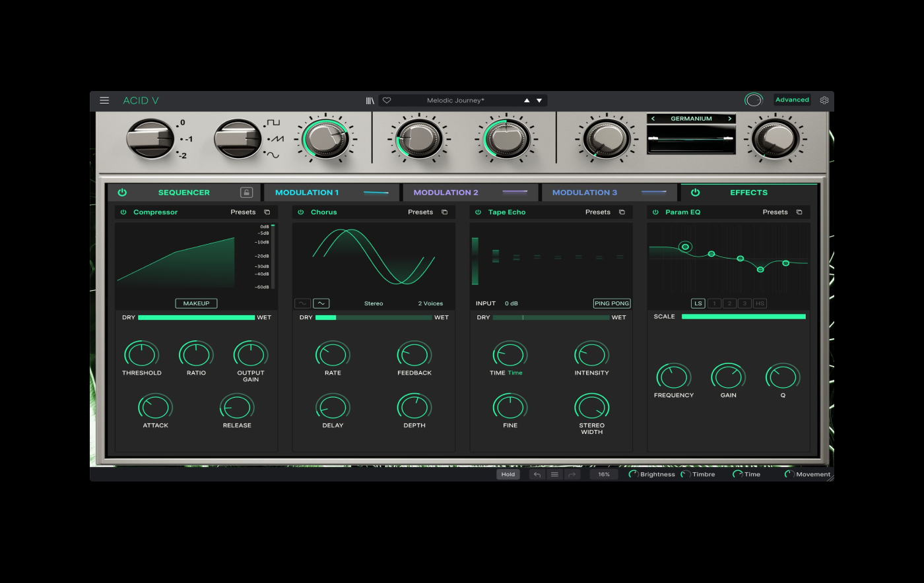Image resolution: width=924 pixels, height=583 pixels.
Task: Copy Chorus effect via copy icon
Action: click(444, 212)
